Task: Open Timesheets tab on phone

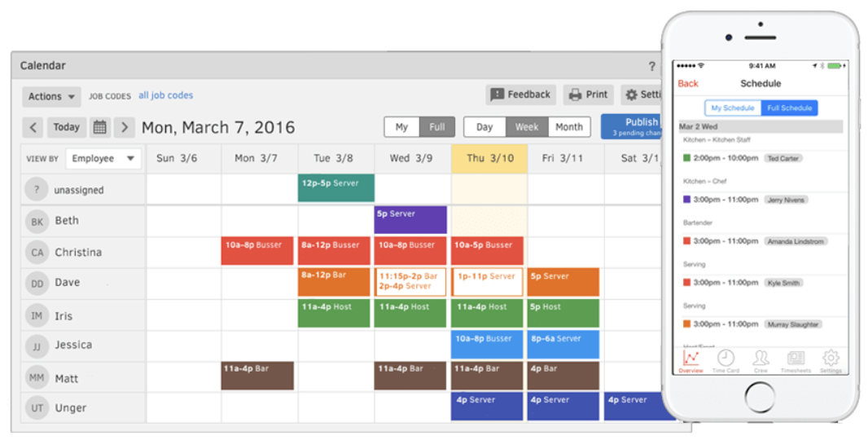Action: click(x=796, y=361)
